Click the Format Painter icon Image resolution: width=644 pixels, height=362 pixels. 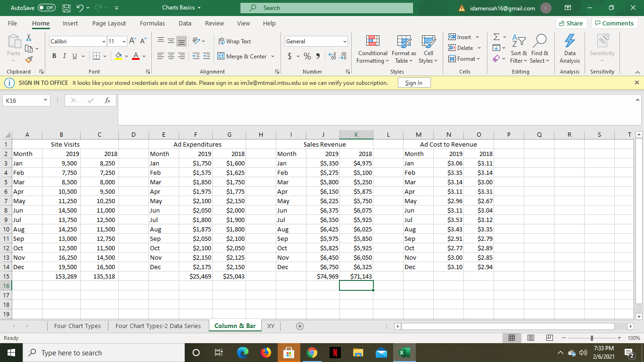click(x=29, y=59)
